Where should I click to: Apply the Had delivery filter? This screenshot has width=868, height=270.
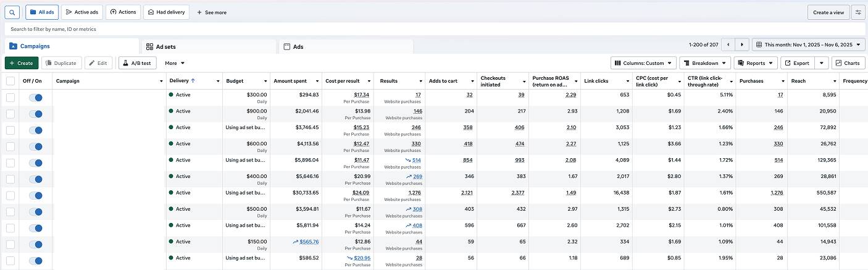[x=166, y=12]
